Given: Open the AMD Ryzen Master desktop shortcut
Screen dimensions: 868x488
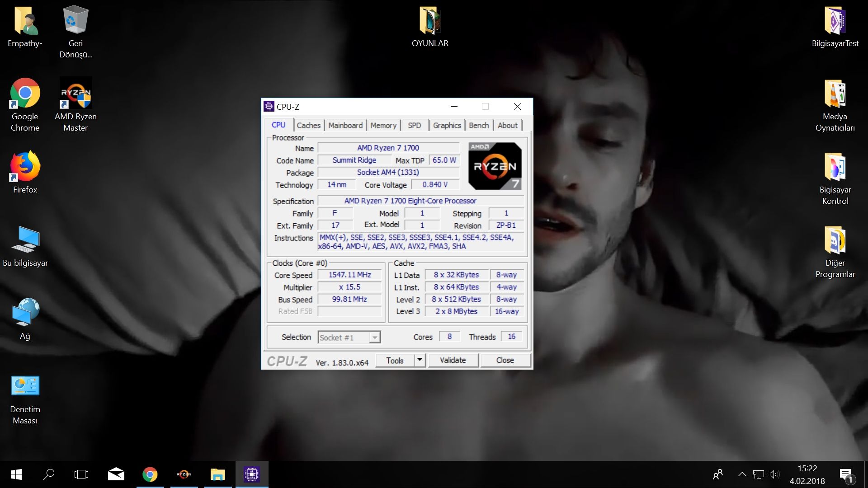Looking at the screenshot, I should [x=75, y=94].
